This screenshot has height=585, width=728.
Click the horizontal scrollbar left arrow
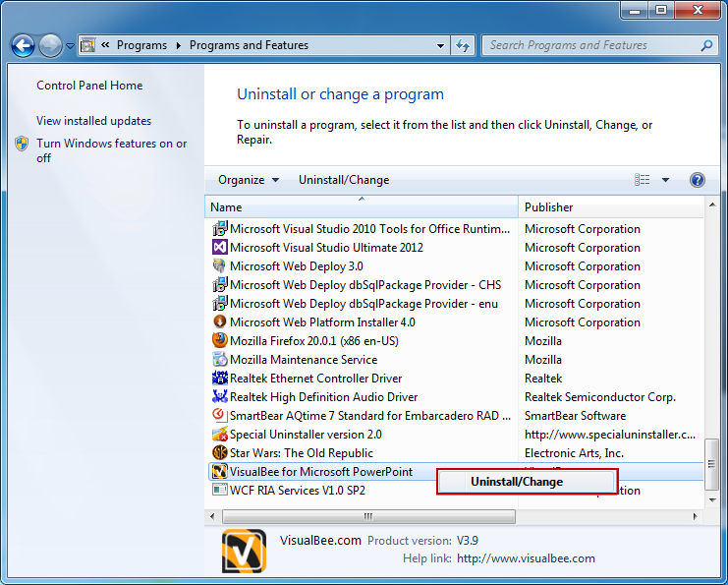pyautogui.click(x=212, y=516)
